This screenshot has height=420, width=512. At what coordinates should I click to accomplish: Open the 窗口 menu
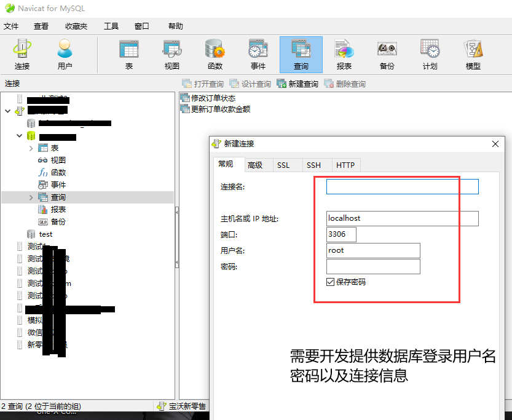142,26
